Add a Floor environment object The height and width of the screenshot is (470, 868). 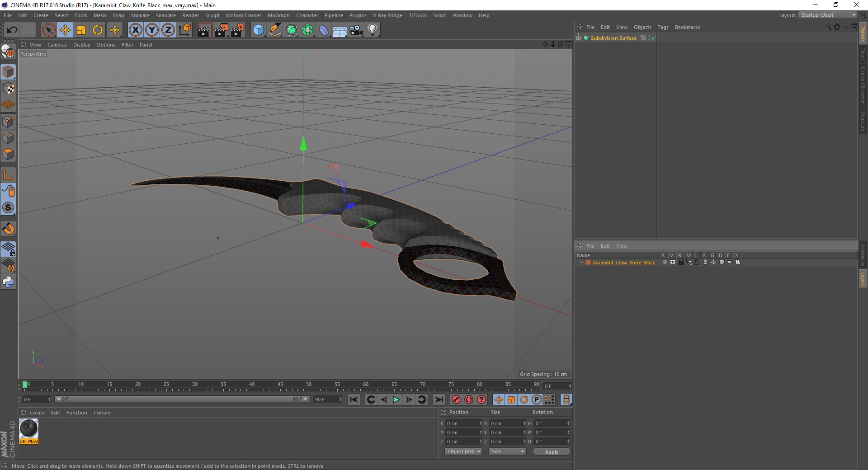[x=340, y=30]
